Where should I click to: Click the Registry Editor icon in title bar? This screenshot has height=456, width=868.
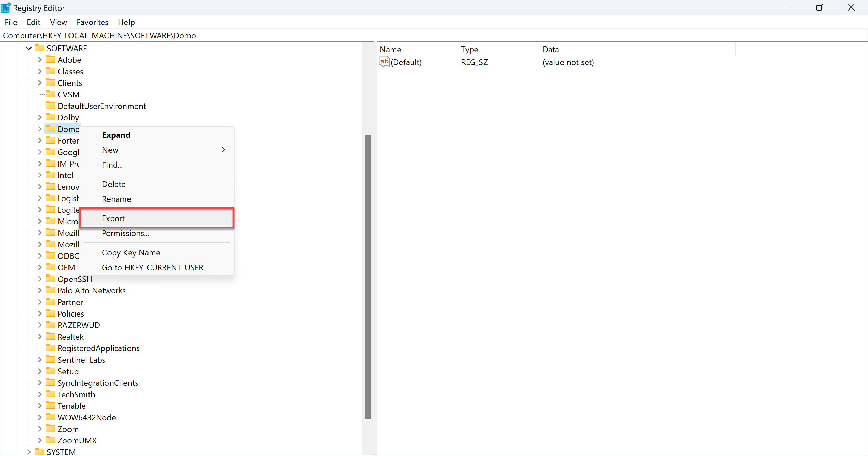[x=5, y=7]
